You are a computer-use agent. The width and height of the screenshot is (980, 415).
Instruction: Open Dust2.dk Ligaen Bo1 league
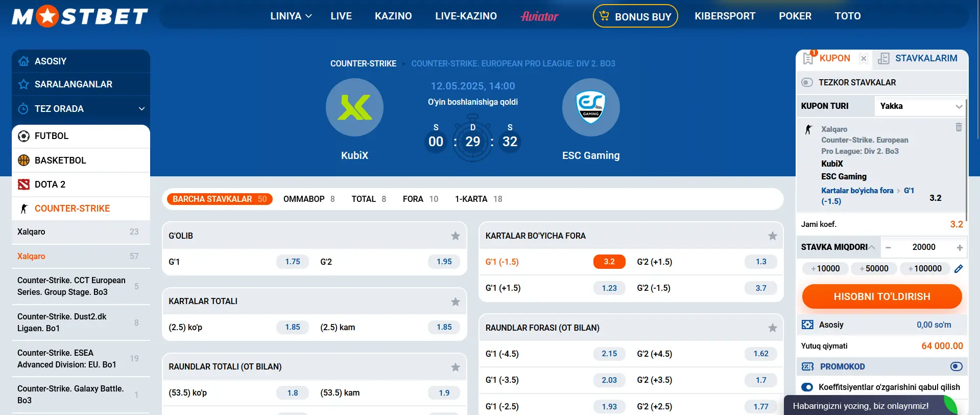[81, 322]
